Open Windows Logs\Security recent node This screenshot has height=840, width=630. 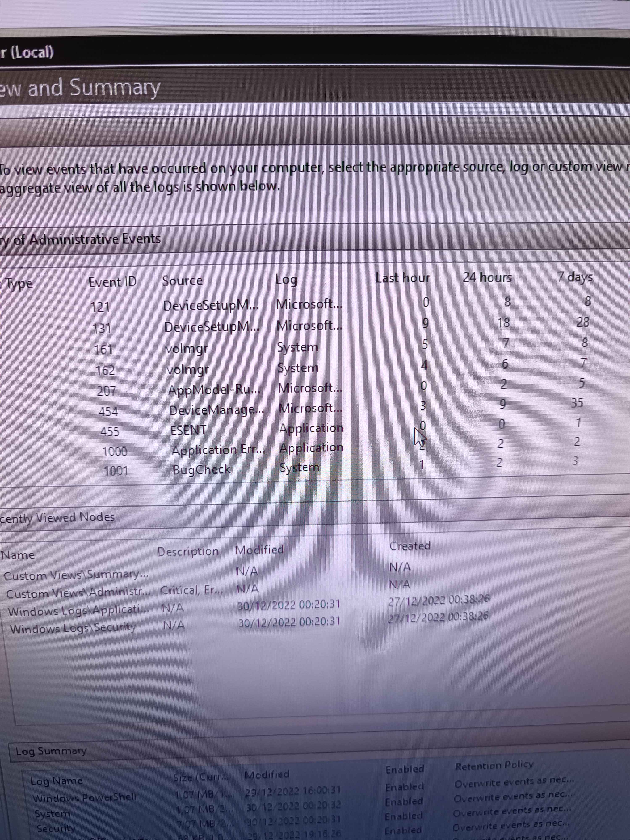pos(73,628)
